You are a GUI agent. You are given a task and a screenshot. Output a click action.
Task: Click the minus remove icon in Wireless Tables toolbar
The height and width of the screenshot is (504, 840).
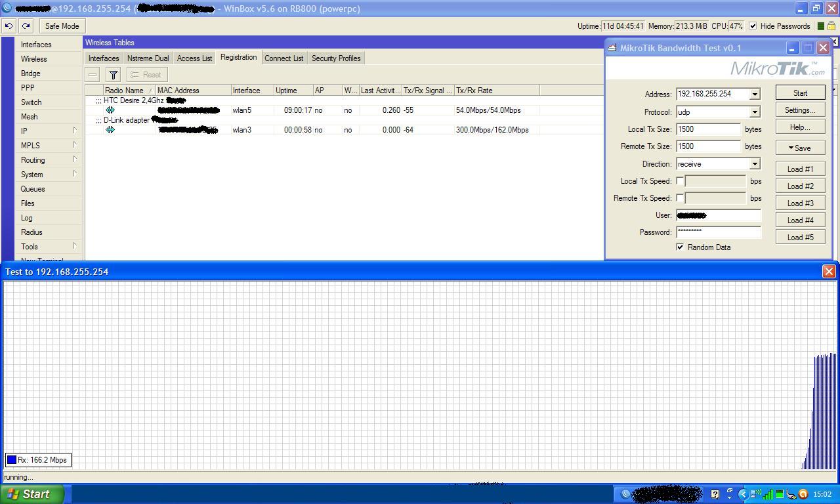tap(92, 74)
